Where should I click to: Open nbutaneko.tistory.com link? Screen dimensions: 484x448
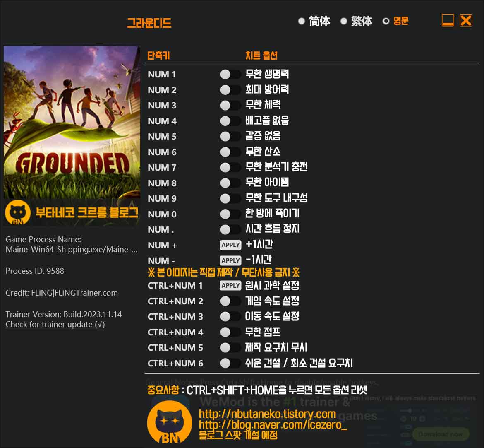267,414
